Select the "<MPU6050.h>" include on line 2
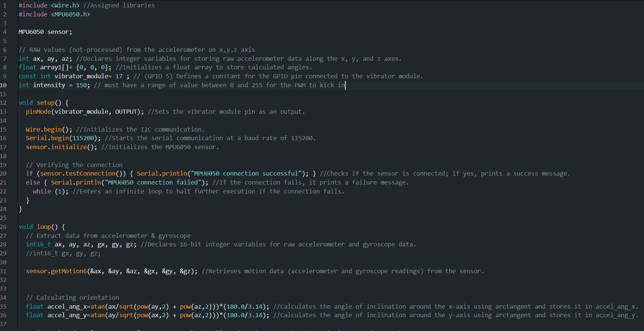Screen dimensions: 644x331 click(x=70, y=14)
